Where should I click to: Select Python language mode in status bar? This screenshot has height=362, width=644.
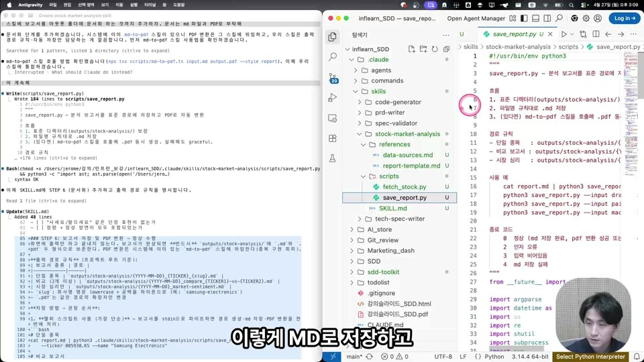click(494, 357)
